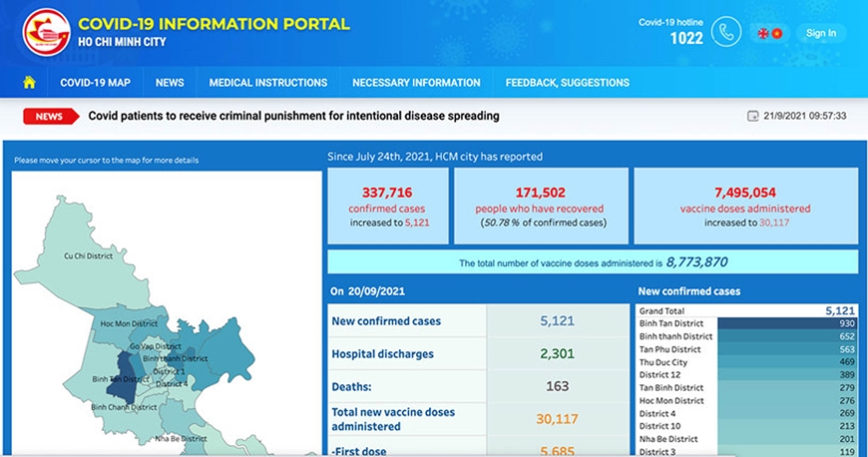Click the Sign In button
This screenshot has height=457, width=868.
pyautogui.click(x=821, y=33)
